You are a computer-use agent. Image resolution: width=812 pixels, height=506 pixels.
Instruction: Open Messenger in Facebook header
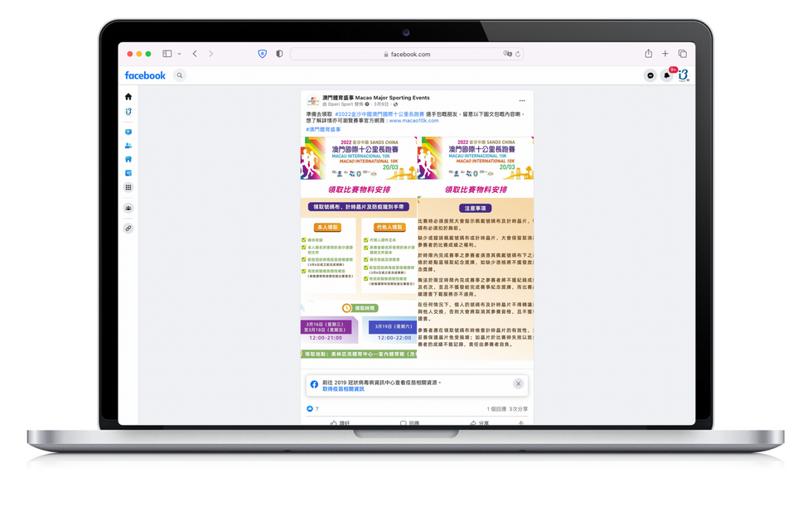[x=650, y=75]
